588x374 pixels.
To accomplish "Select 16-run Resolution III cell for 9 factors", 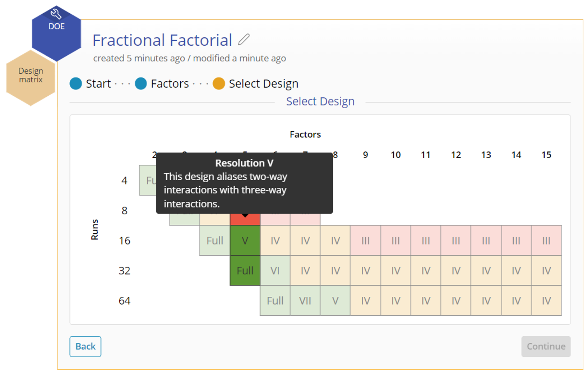I will tap(366, 241).
